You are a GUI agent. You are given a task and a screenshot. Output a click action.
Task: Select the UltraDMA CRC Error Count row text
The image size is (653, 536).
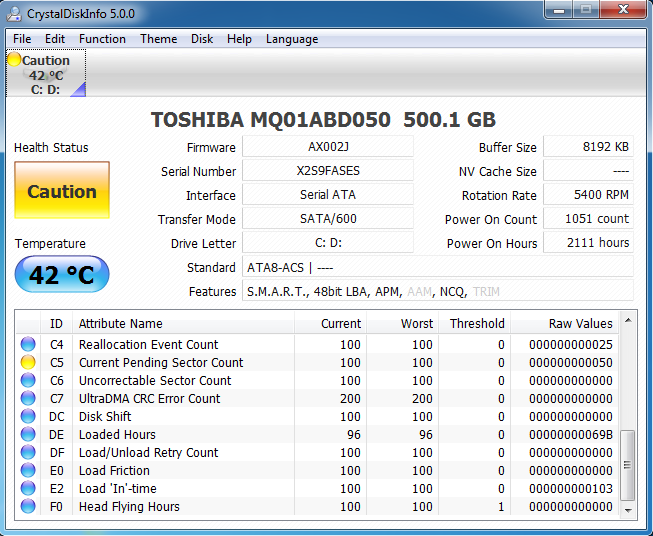(x=150, y=398)
